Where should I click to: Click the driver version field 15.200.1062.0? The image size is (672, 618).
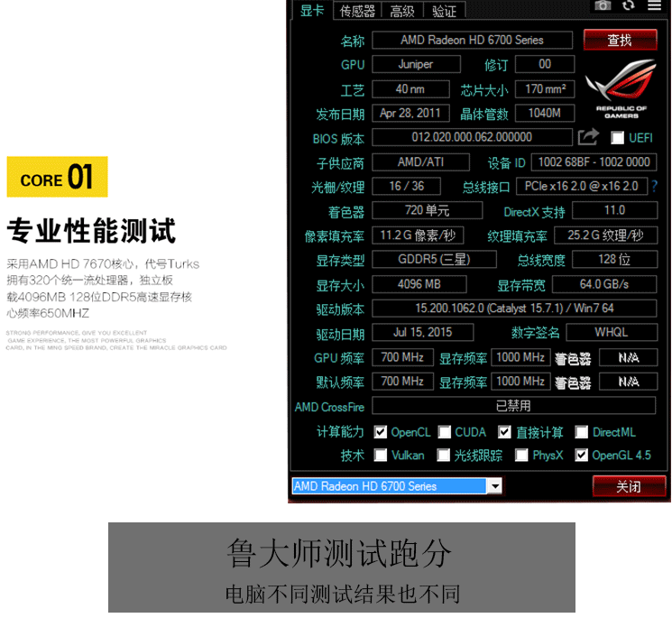tap(514, 309)
